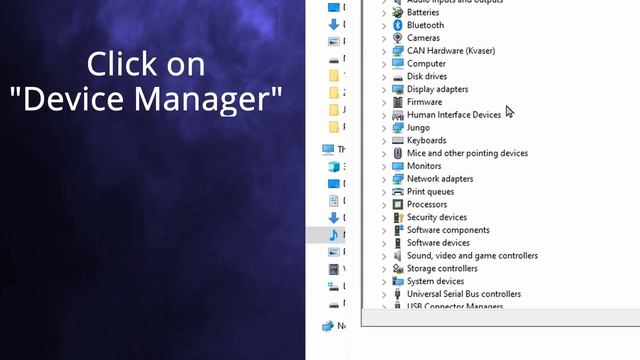
Task: Select "Mice and other pointing devices" label
Action: [x=467, y=153]
